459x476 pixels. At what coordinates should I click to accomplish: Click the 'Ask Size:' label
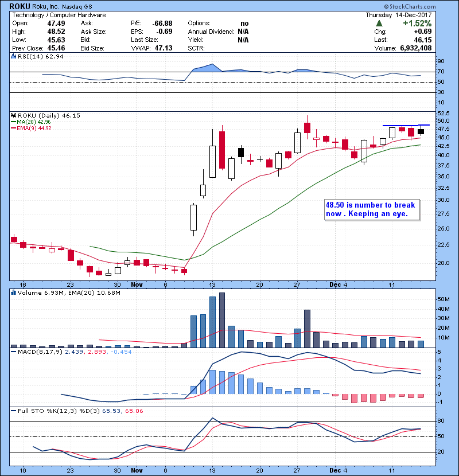pyautogui.click(x=94, y=32)
